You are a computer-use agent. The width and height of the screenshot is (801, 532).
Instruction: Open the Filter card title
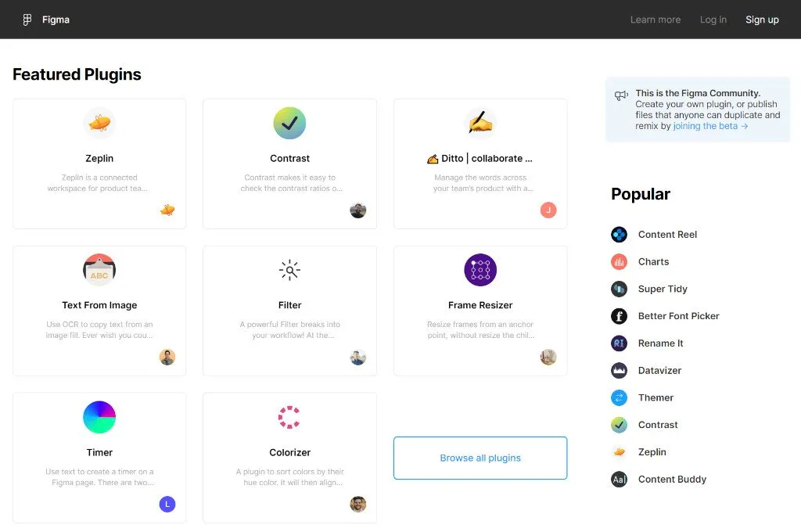point(289,305)
